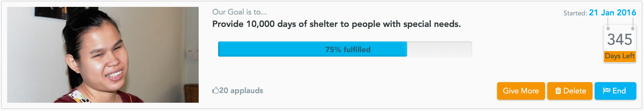
Task: Click the unfilled portion of progress bar
Action: coord(440,49)
